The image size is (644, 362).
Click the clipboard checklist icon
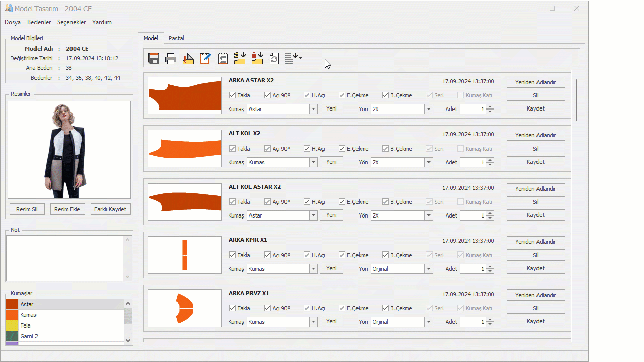coord(223,58)
